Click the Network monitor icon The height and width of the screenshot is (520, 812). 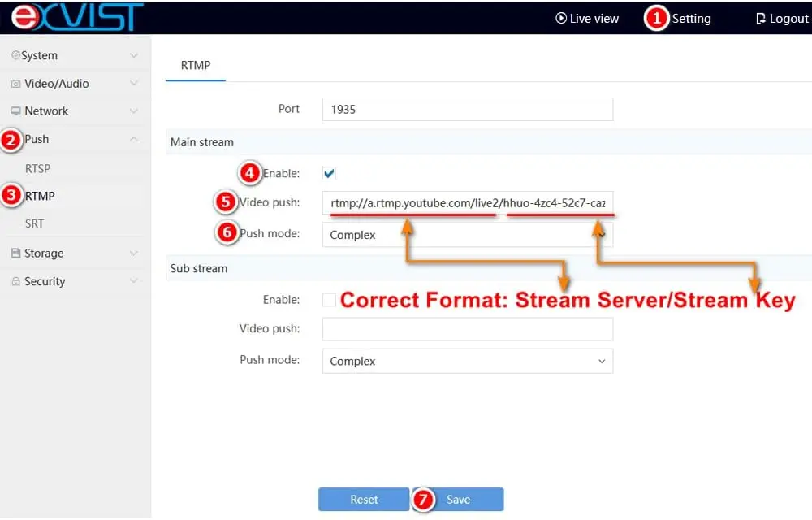[x=15, y=111]
